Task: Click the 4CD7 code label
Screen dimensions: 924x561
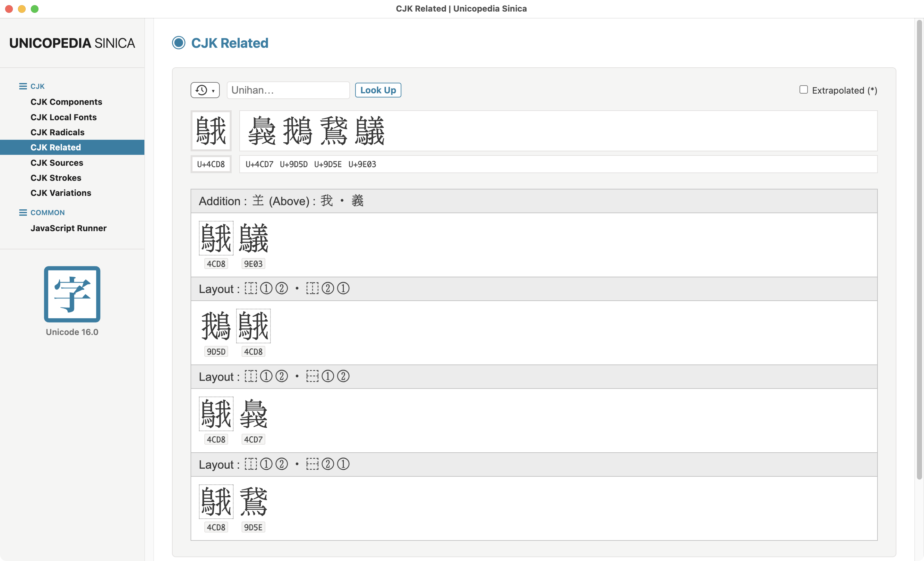Action: click(x=253, y=440)
